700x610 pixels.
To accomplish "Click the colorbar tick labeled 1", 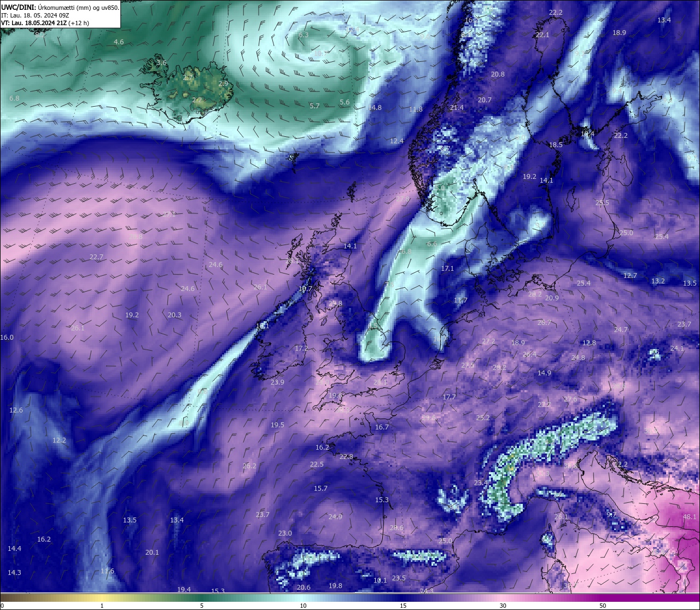I will (102, 606).
